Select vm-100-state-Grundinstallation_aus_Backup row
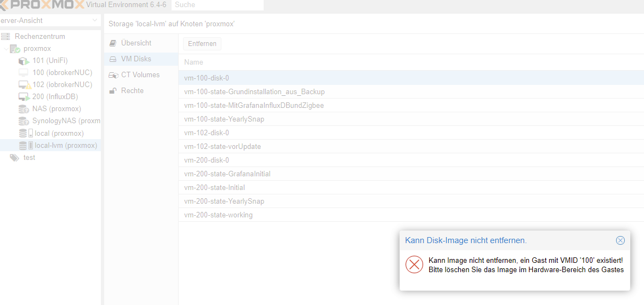 click(x=411, y=91)
